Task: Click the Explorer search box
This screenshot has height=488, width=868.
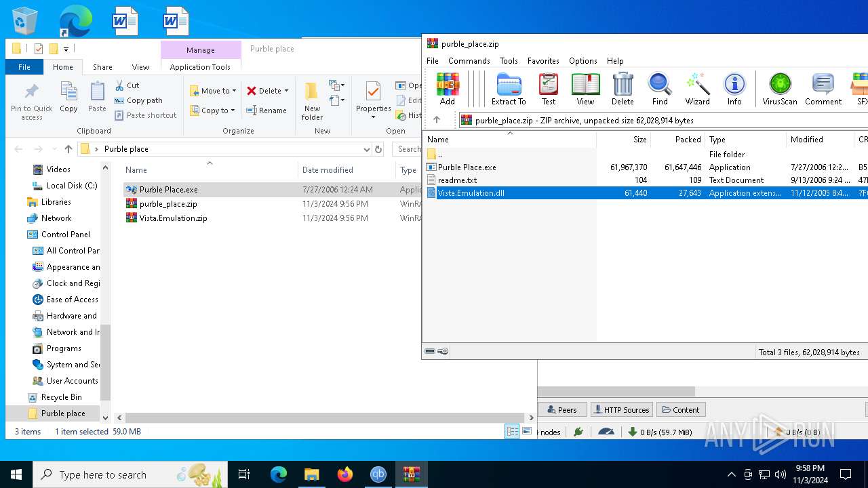Action: [x=407, y=149]
